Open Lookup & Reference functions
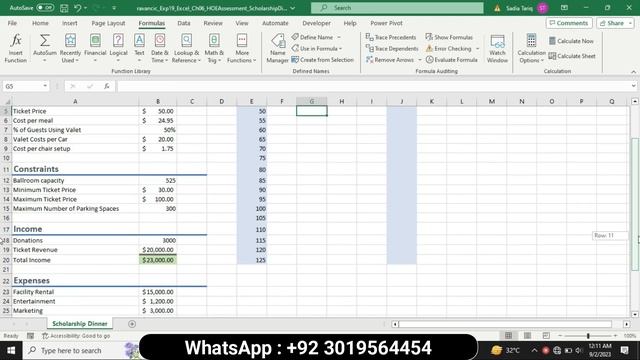The width and height of the screenshot is (640, 360). pos(186,48)
